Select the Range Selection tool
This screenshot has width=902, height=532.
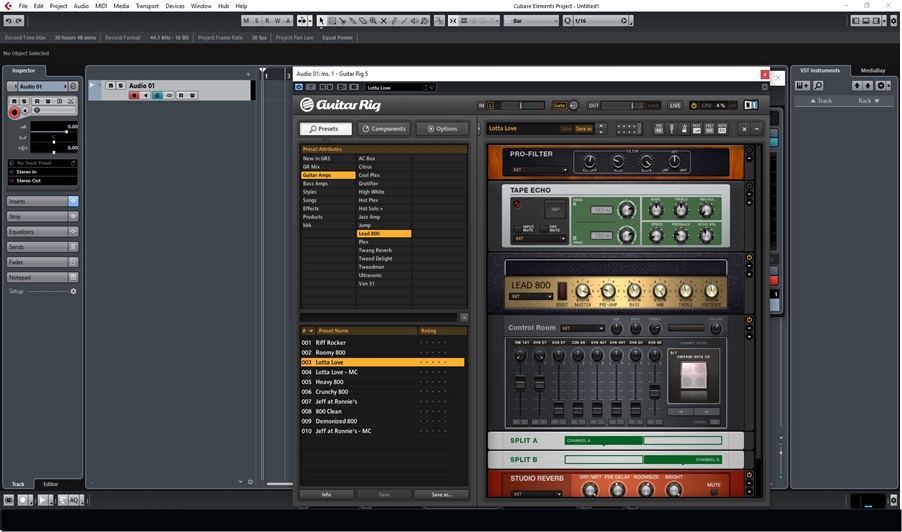pyautogui.click(x=332, y=21)
